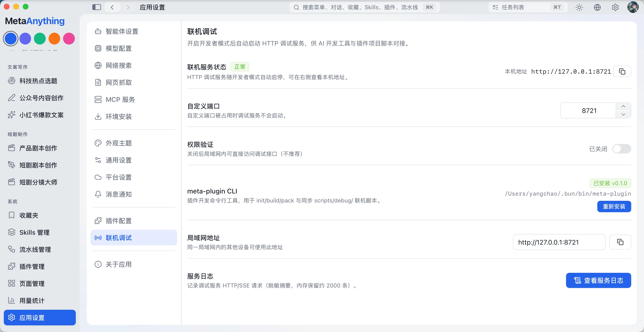
Task: Open 网络搜索 settings section
Action: [134, 65]
